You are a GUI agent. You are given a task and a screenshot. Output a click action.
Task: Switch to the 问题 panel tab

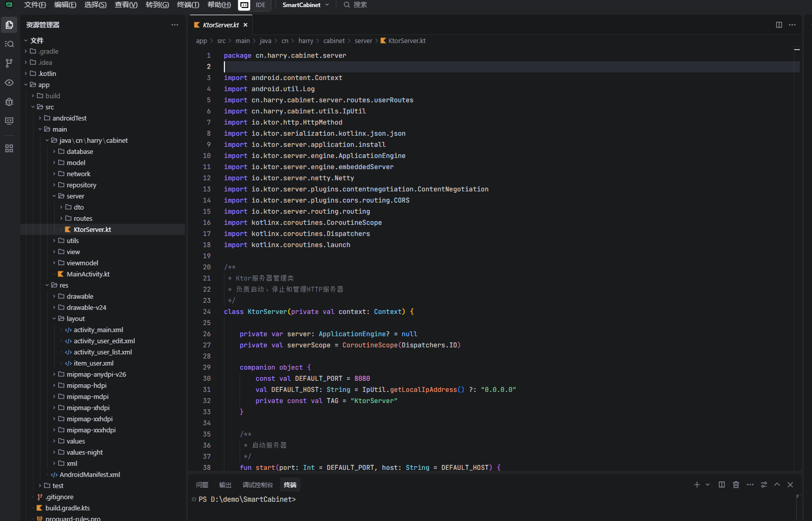tap(202, 485)
